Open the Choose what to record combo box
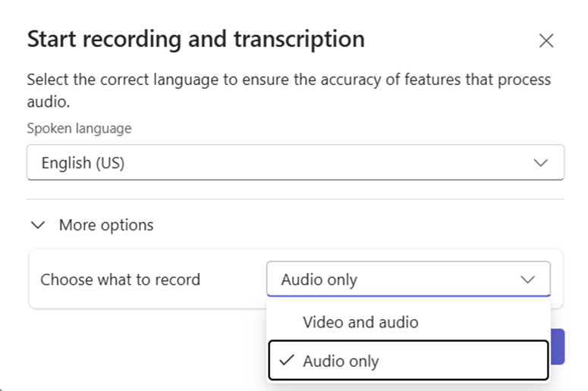 click(x=408, y=280)
